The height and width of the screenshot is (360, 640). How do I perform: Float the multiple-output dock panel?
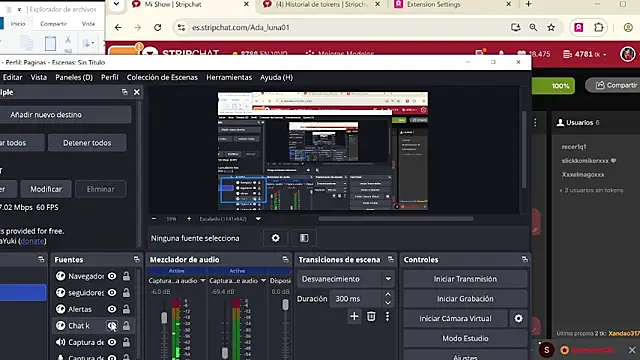coord(124,92)
